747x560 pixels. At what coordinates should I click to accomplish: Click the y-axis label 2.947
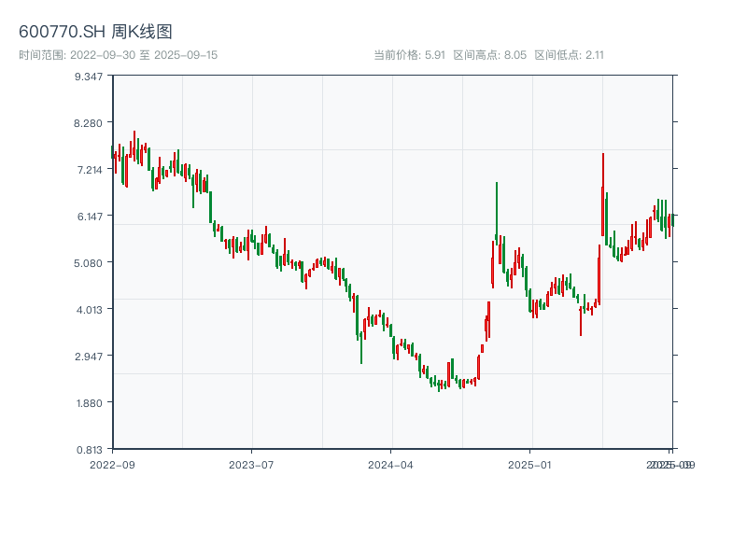pos(89,357)
